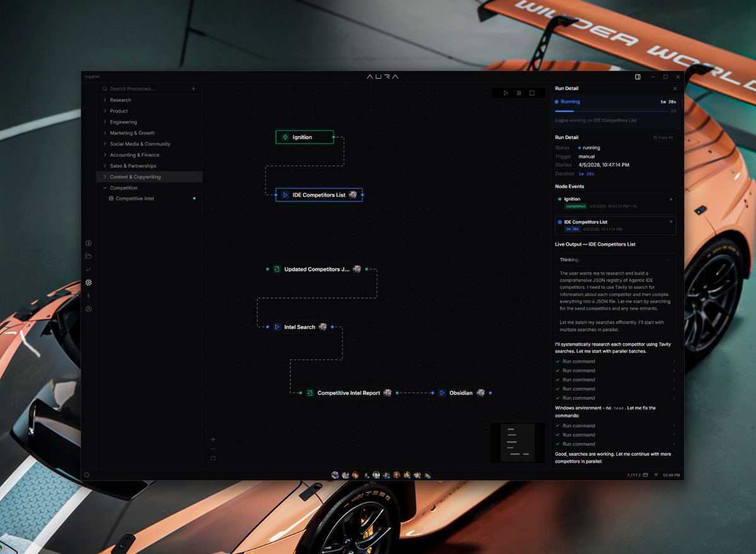Expand the Engineering folder

(x=149, y=122)
